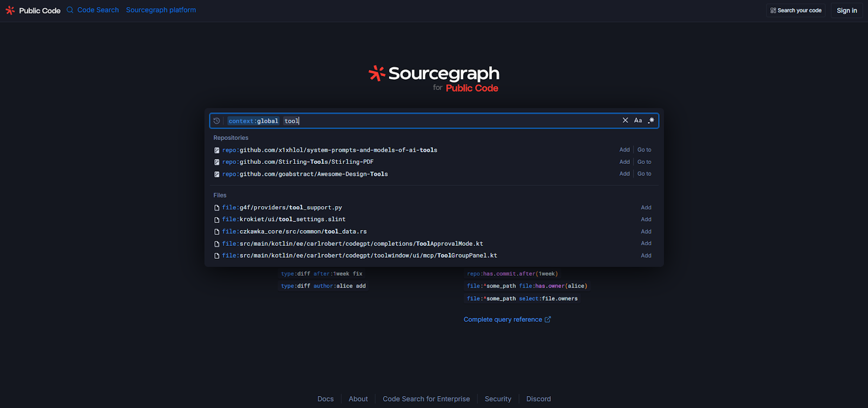Screen dimensions: 868x408
Task: Click the Sourcegraph Public Code logo icon
Action: click(10, 10)
